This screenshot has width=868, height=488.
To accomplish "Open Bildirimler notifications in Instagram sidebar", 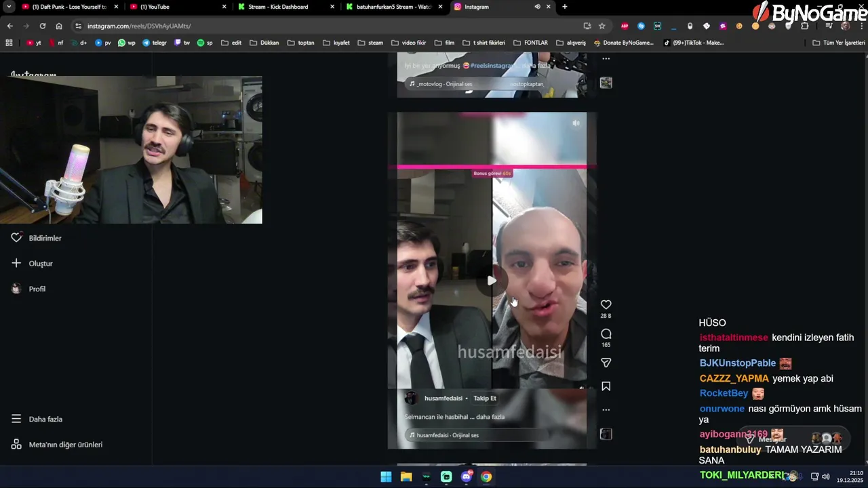I will tap(37, 238).
